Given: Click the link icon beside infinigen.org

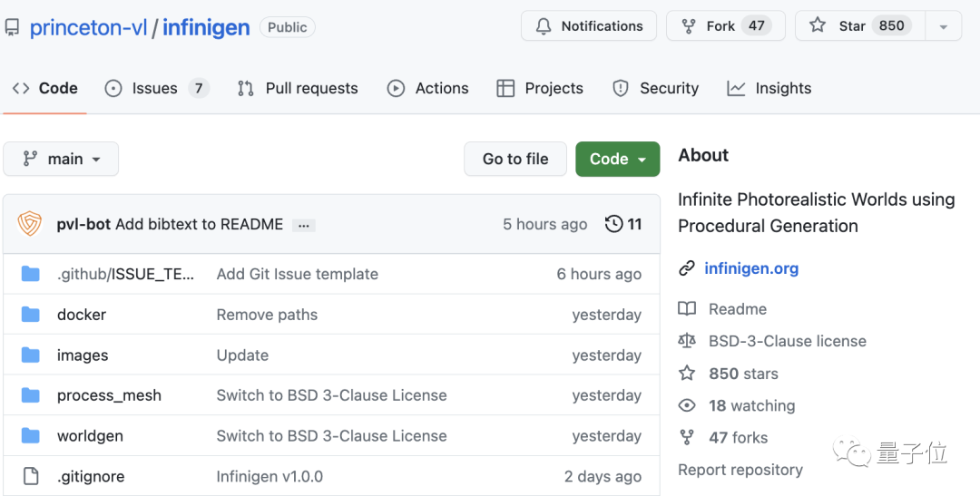Looking at the screenshot, I should pyautogui.click(x=687, y=268).
